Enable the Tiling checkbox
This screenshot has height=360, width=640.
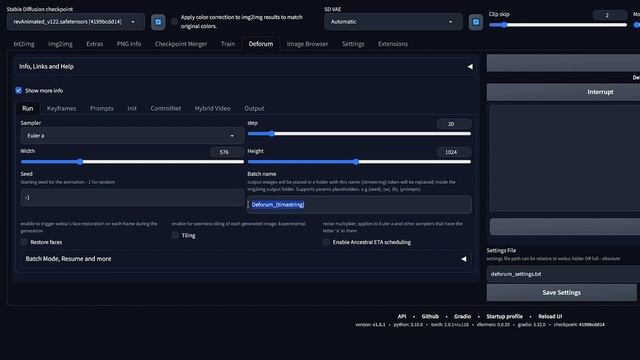[x=175, y=236]
